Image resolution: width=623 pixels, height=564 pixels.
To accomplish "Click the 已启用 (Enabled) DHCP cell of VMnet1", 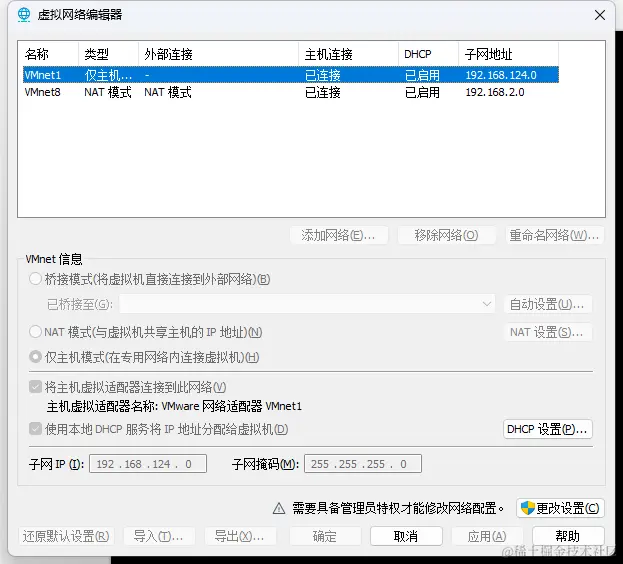I will click(422, 75).
